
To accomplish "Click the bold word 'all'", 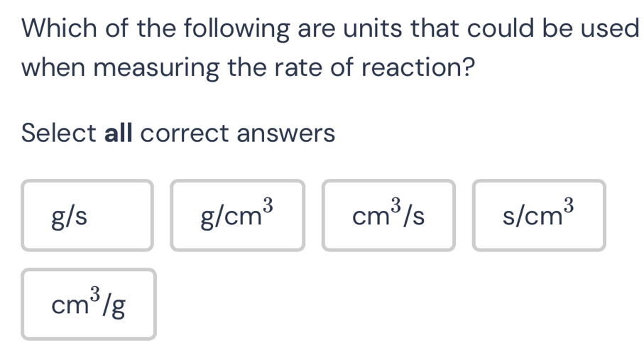I will [x=120, y=133].
